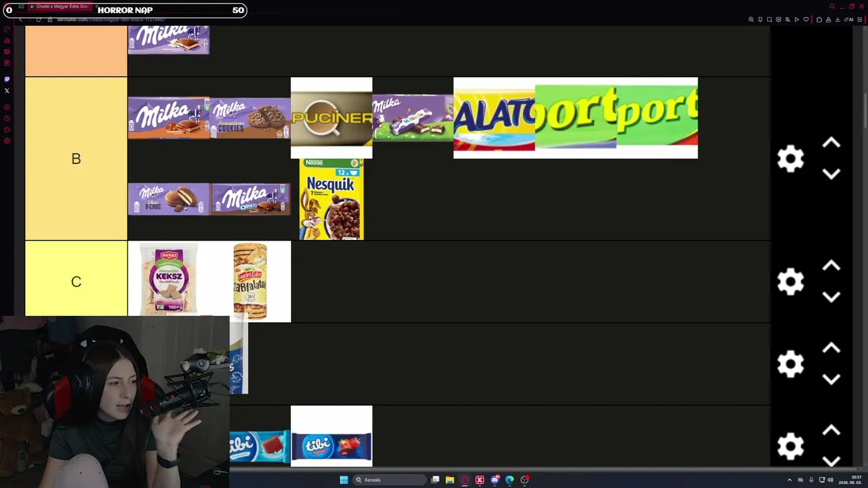Open settings gear for tier C
This screenshot has height=488, width=868.
tap(791, 281)
